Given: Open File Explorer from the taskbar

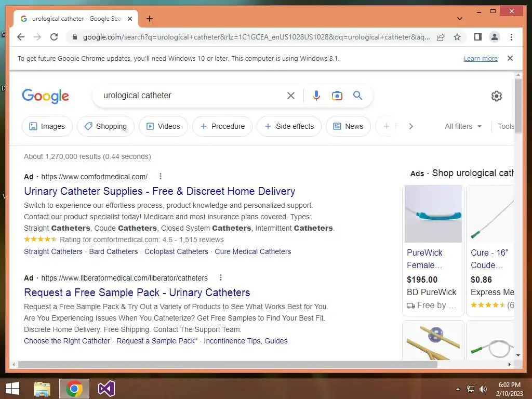Looking at the screenshot, I should coord(42,389).
